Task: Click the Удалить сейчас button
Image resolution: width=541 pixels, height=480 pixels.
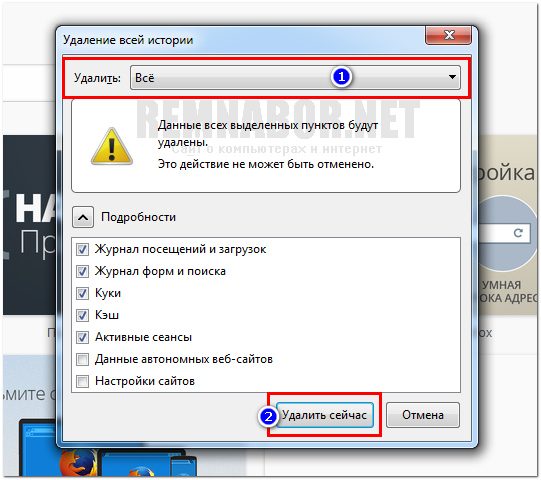Action: point(324,415)
